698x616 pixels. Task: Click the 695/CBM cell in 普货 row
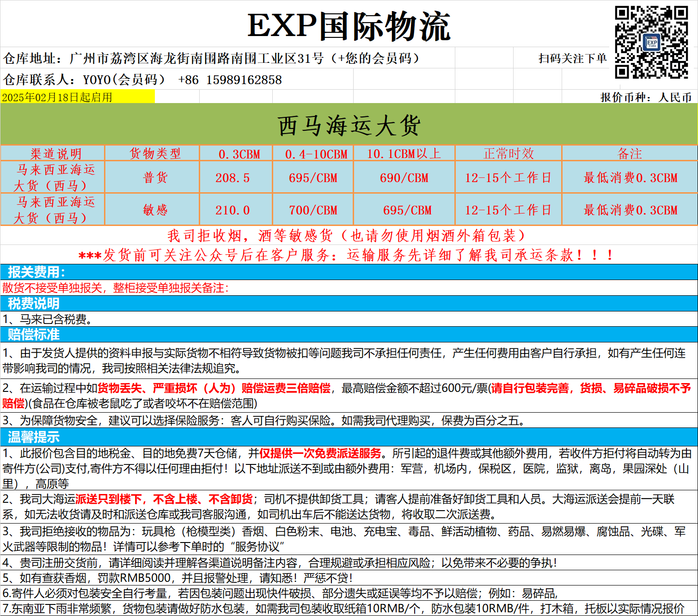[x=313, y=178]
